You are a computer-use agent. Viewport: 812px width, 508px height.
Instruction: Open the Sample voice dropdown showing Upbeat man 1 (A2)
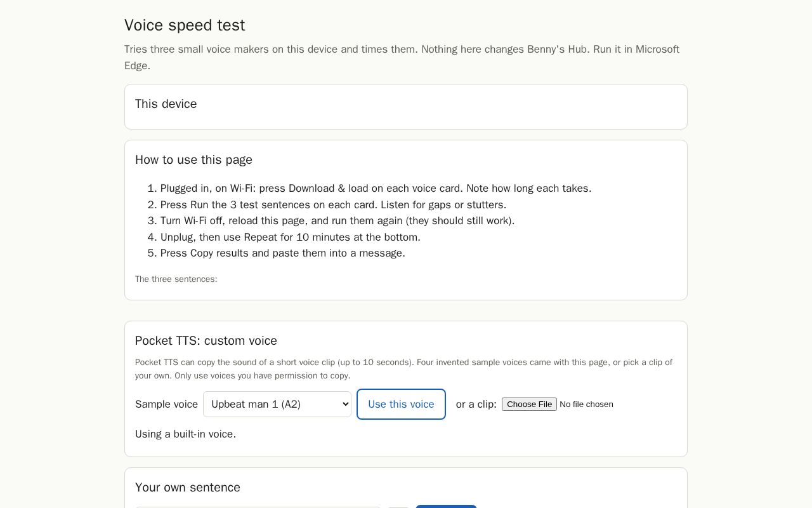pos(277,404)
